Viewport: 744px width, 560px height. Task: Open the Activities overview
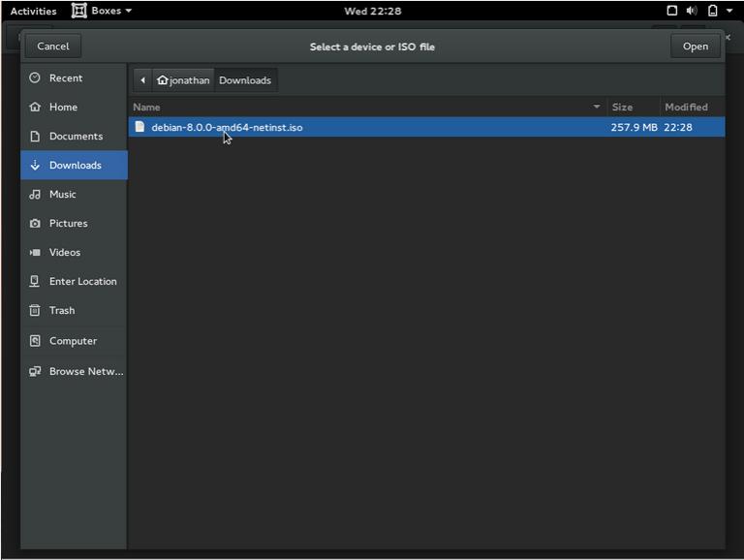(33, 11)
